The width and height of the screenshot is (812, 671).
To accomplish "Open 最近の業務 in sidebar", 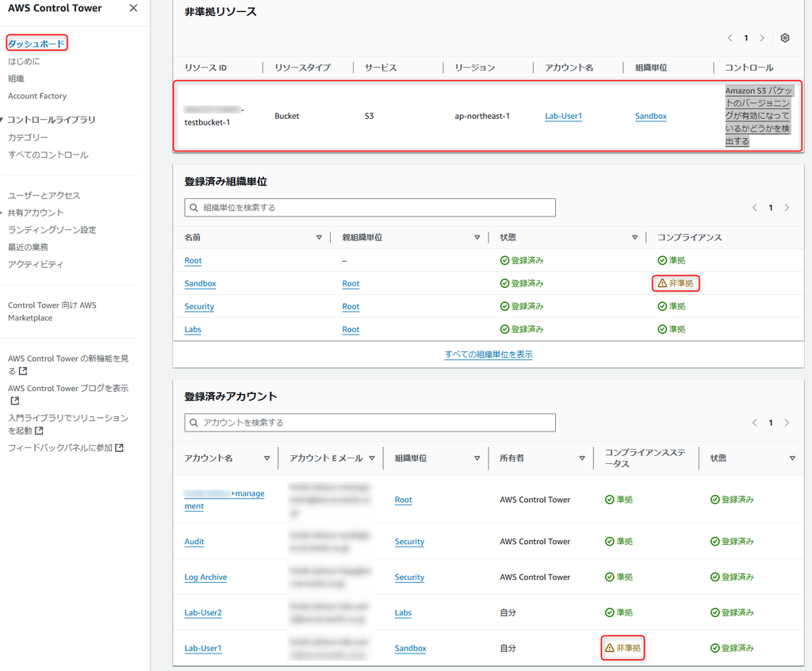I will [x=28, y=247].
